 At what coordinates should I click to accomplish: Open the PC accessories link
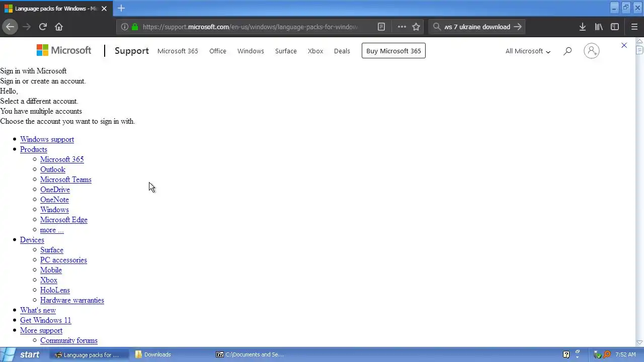coord(63,260)
